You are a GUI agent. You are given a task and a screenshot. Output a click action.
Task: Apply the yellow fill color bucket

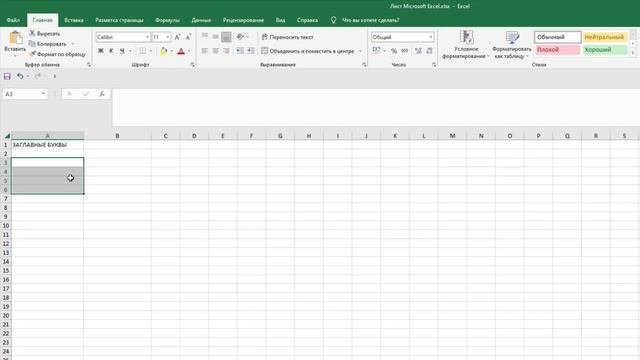tap(164, 51)
